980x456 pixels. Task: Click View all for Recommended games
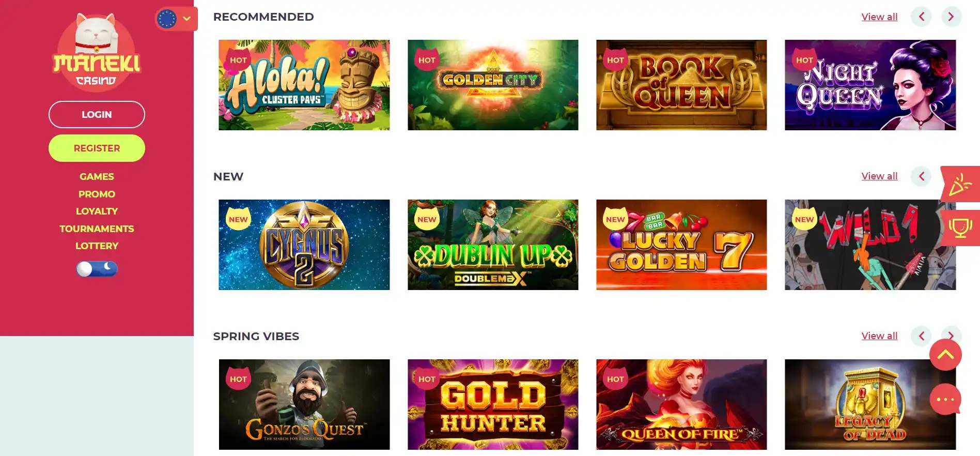(879, 17)
